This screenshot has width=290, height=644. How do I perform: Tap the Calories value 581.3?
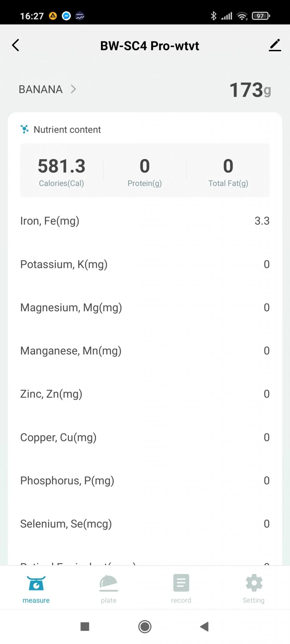(62, 166)
